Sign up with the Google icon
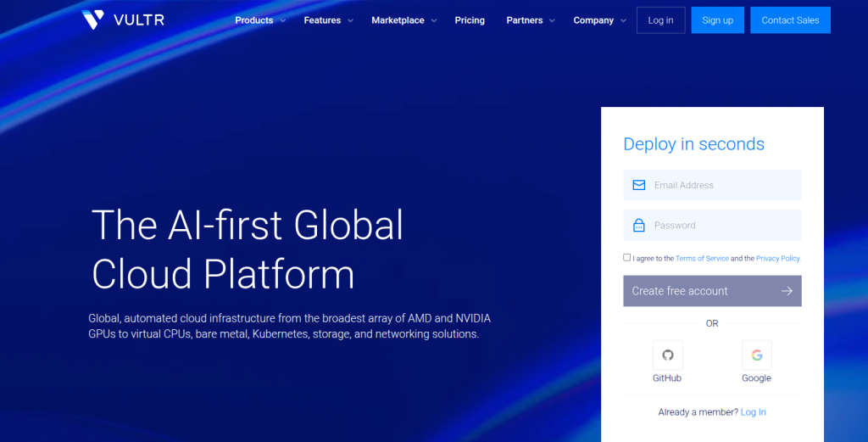Viewport: 868px width, 442px height. pyautogui.click(x=757, y=355)
